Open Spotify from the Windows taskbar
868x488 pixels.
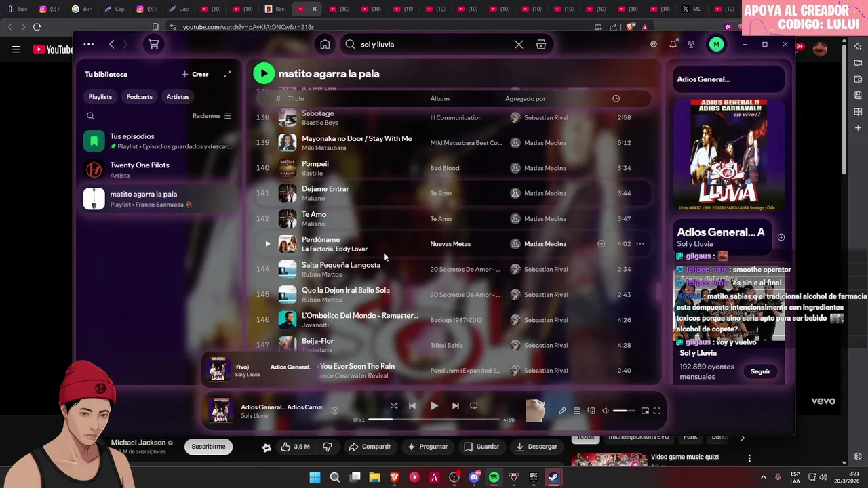[x=494, y=477]
